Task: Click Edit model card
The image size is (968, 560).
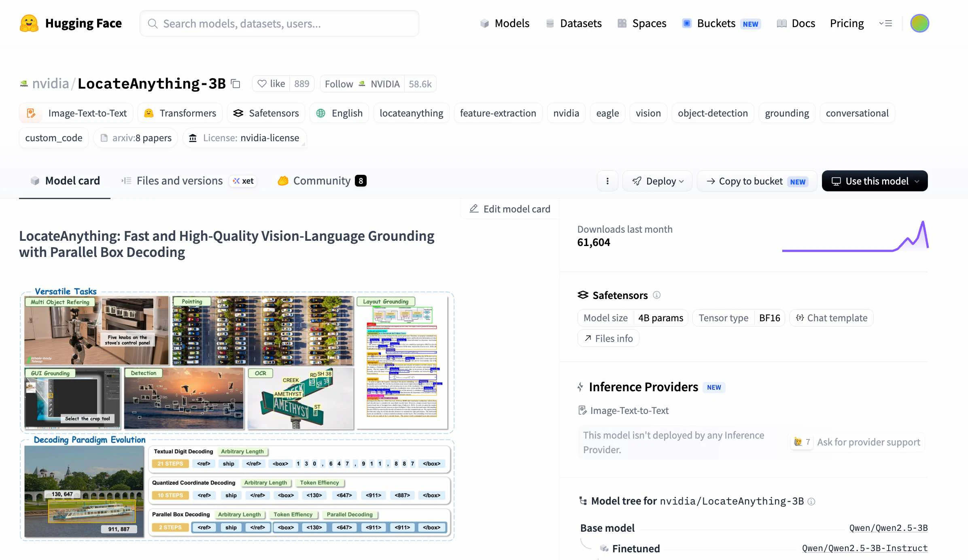Action: point(510,209)
